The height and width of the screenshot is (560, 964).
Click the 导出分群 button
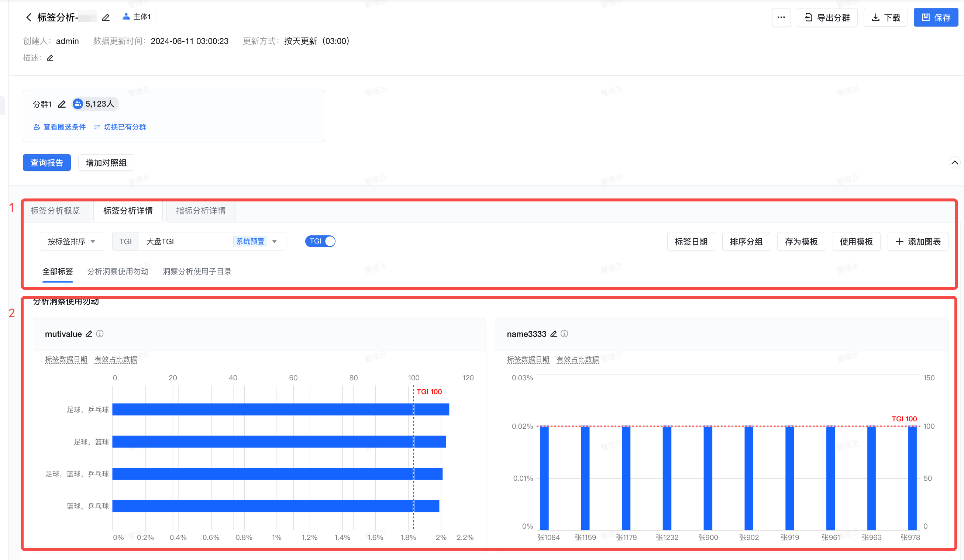827,17
